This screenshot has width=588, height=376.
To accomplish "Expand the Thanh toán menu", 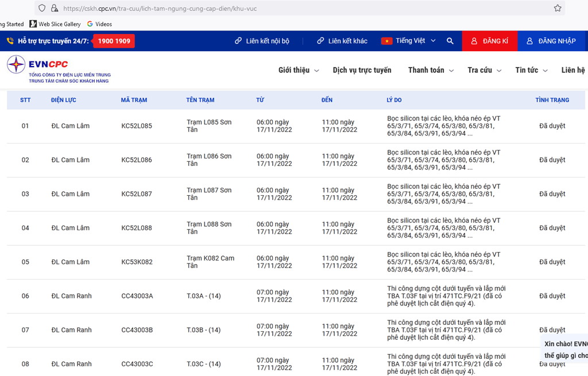I will 430,70.
